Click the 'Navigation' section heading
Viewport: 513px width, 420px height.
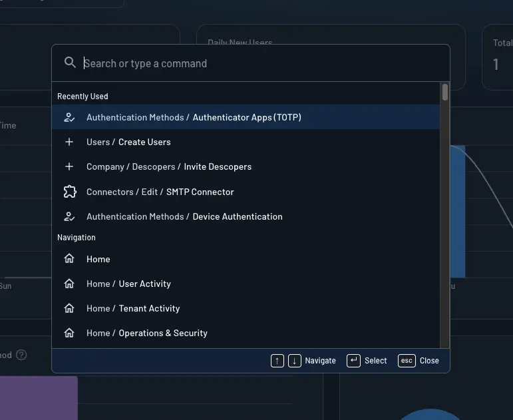point(77,238)
